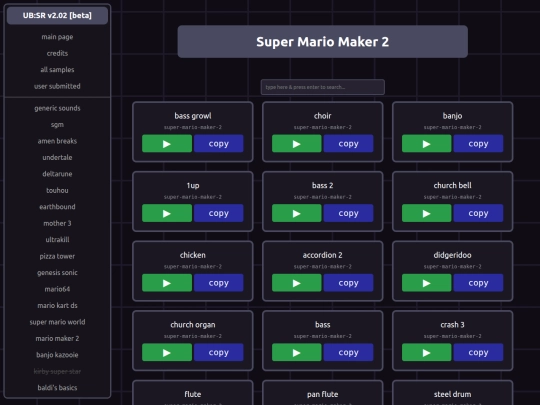Open the mario64 category
Screen dimensions: 540x405
tap(57, 289)
